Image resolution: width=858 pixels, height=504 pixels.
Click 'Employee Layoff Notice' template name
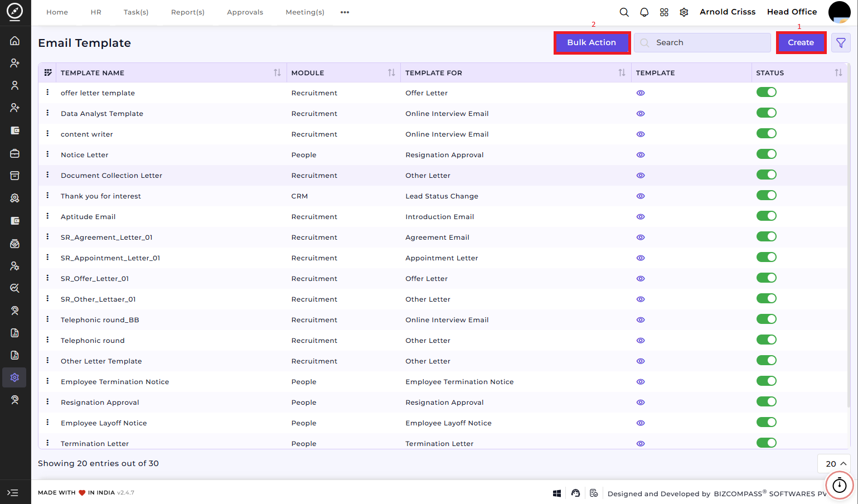[104, 423]
